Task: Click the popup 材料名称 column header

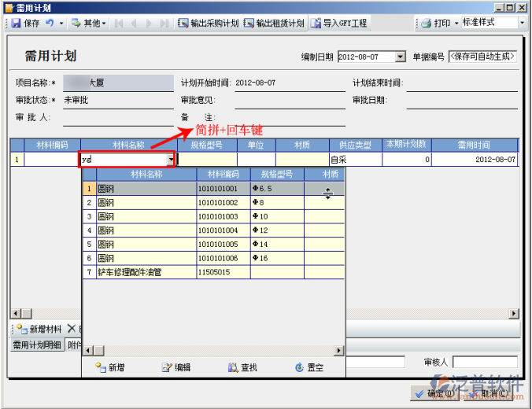Action: 146,175
